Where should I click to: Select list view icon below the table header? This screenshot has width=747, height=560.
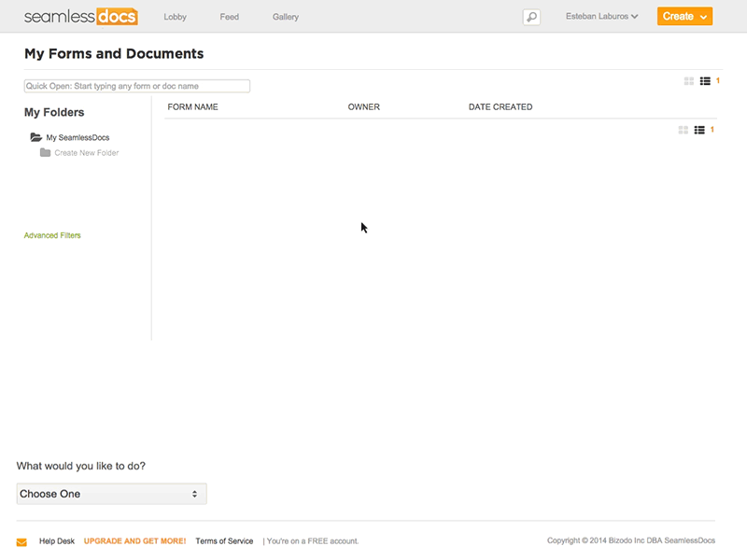(699, 130)
